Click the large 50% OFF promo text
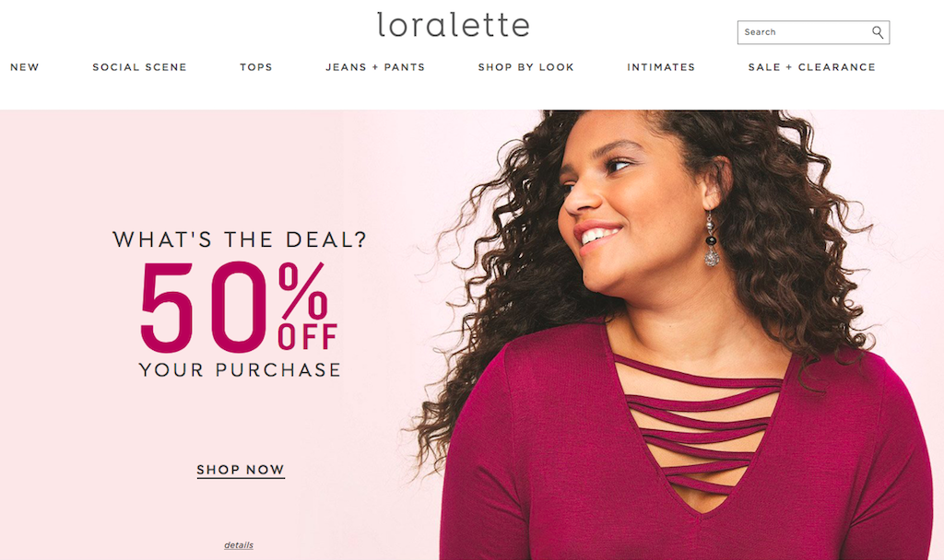The image size is (944, 560). (x=239, y=307)
